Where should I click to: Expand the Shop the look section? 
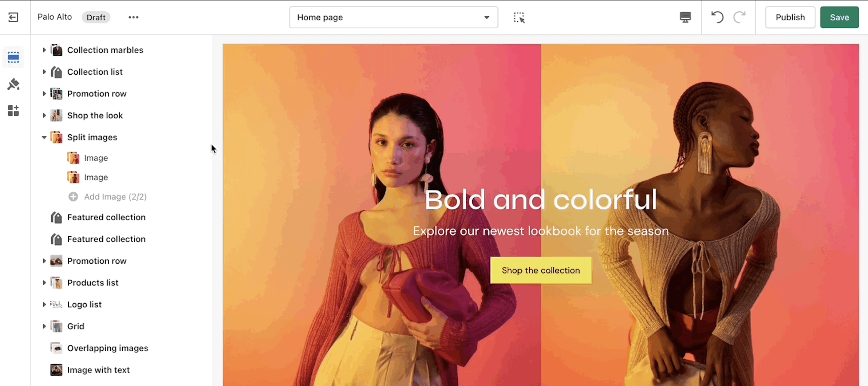coord(44,115)
